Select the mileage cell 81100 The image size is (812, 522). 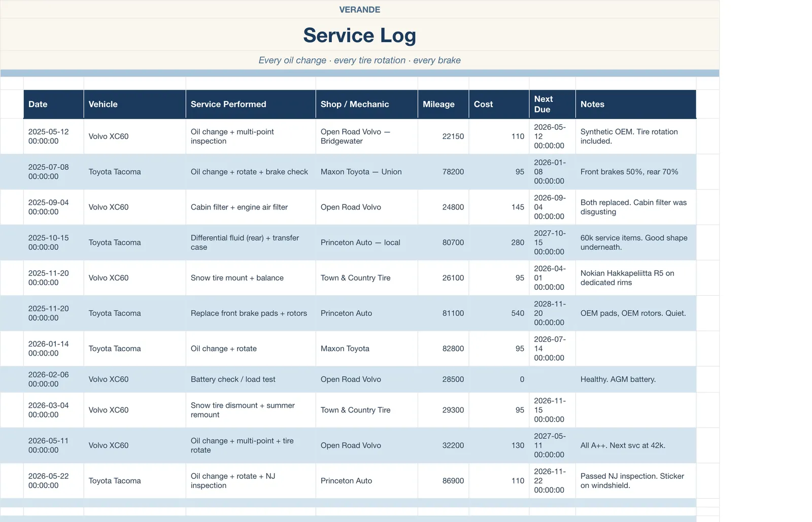pyautogui.click(x=444, y=314)
